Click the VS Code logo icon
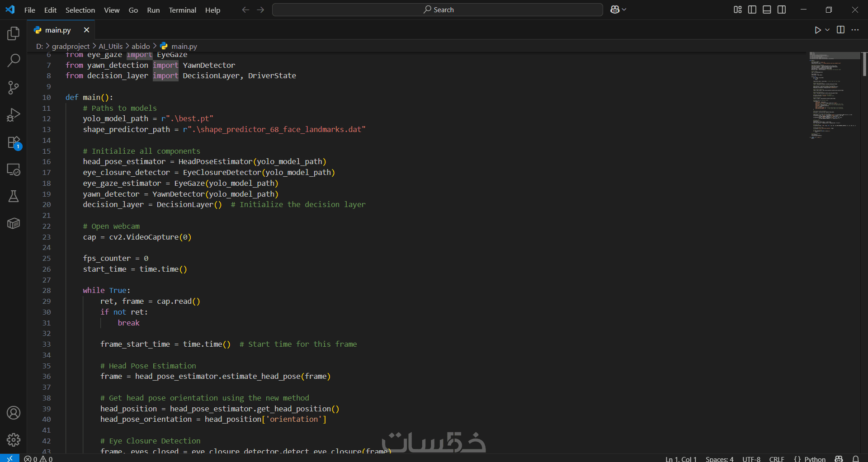The image size is (868, 462). 10,9
